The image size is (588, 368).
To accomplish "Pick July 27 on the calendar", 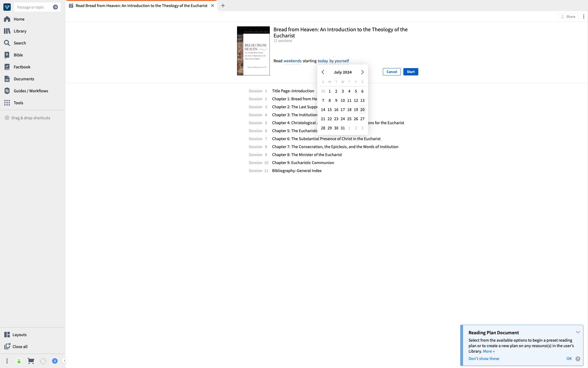I will click(x=362, y=119).
